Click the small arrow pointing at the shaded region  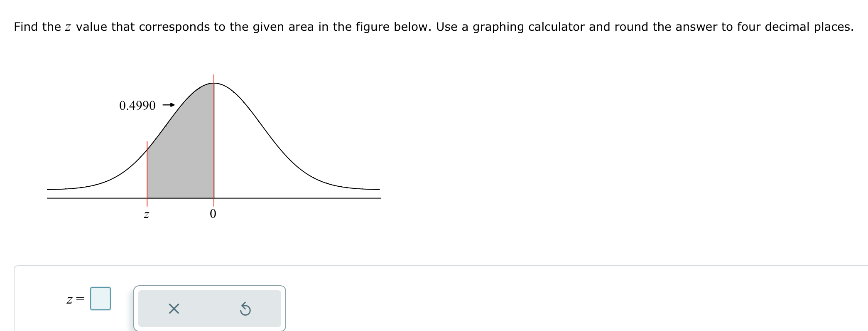(x=168, y=105)
